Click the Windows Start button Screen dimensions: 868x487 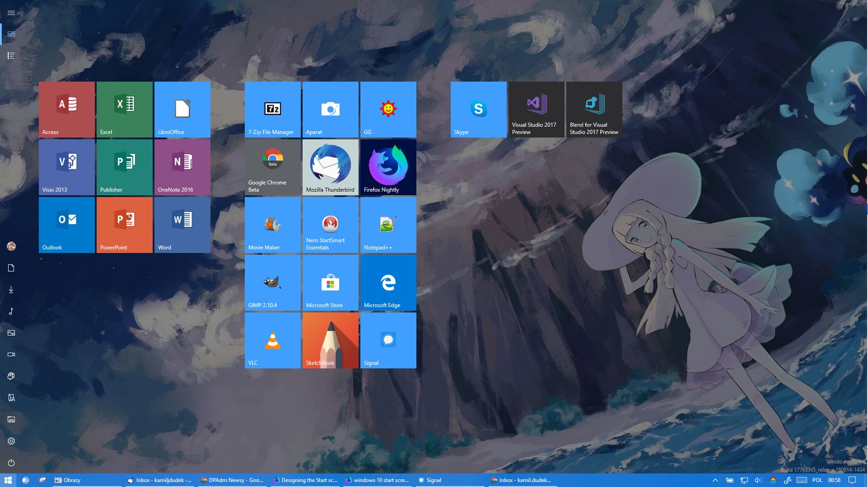[x=8, y=480]
